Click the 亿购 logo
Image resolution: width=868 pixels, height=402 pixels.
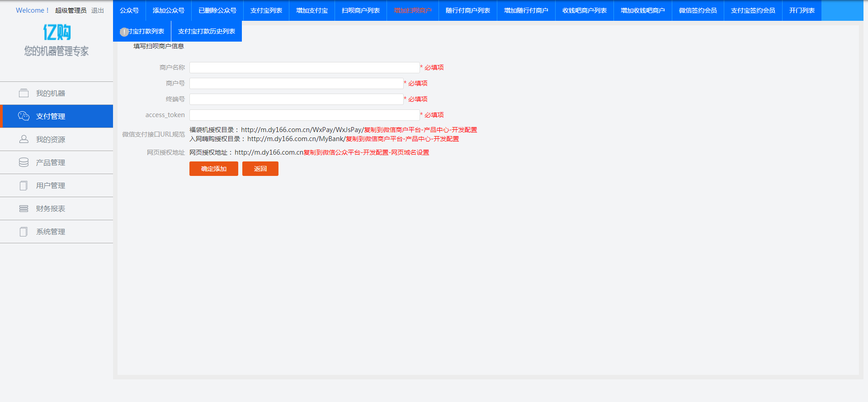tap(57, 33)
